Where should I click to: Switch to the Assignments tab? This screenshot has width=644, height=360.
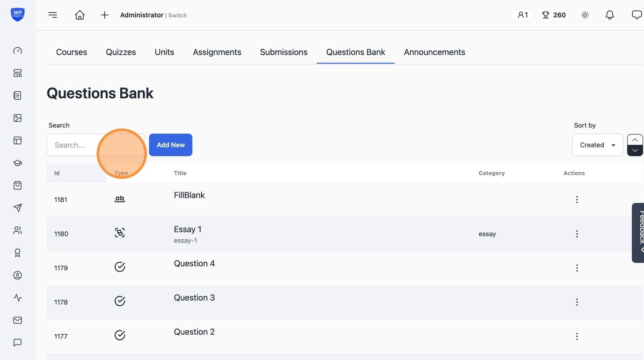point(217,52)
